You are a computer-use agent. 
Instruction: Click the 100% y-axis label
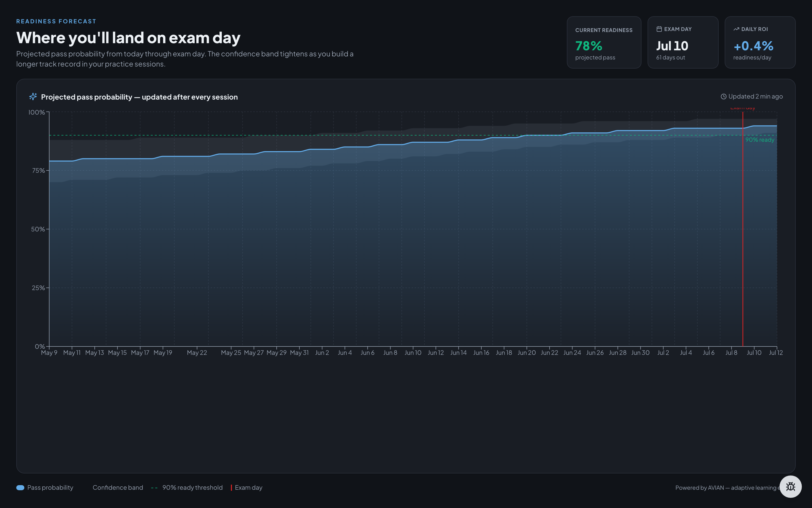click(37, 112)
